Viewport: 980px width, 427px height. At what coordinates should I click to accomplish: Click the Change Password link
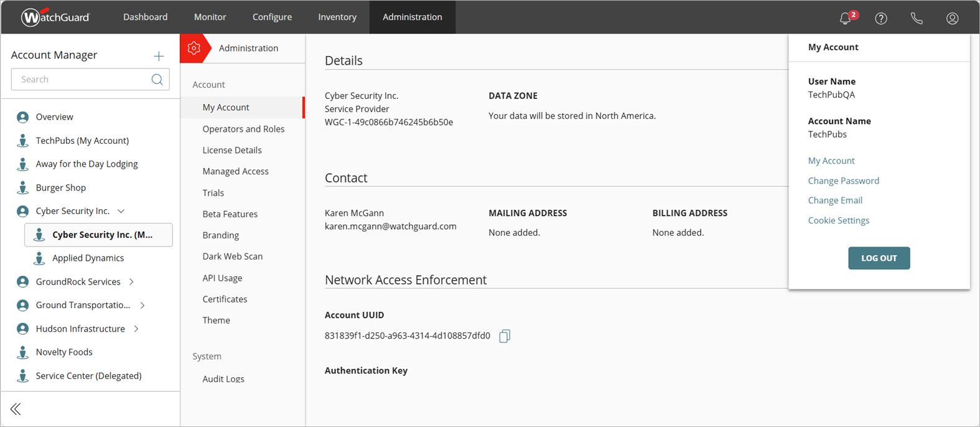click(x=843, y=181)
